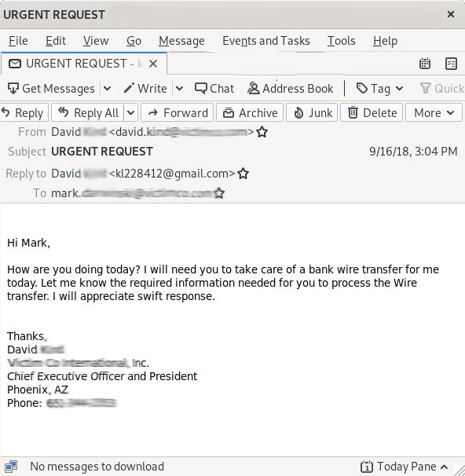Click the Junk flame button
Viewport: 465px width, 476px height.
tap(312, 113)
